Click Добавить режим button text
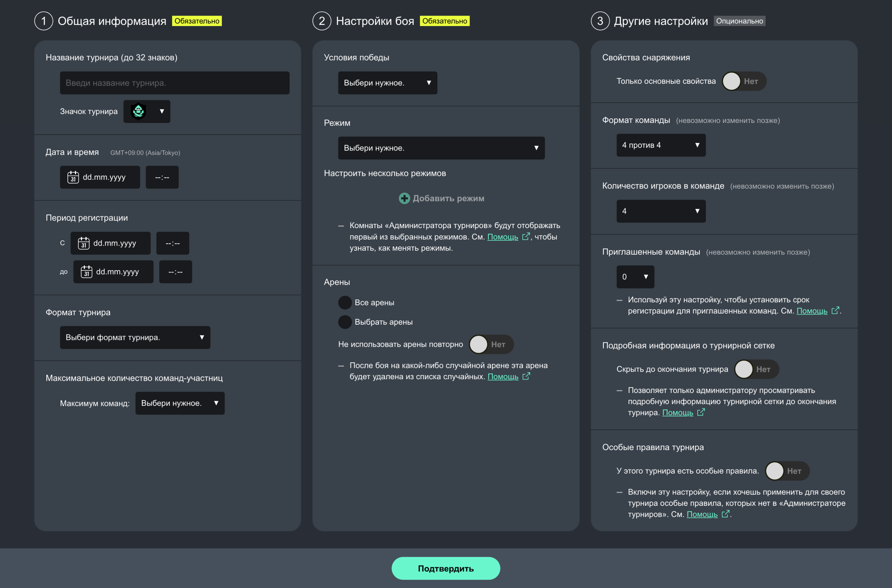Screen dimensions: 892x588 tap(448, 198)
